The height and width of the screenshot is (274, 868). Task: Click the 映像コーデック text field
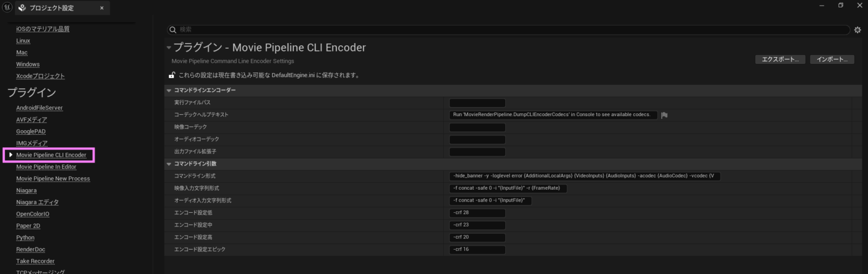click(477, 127)
